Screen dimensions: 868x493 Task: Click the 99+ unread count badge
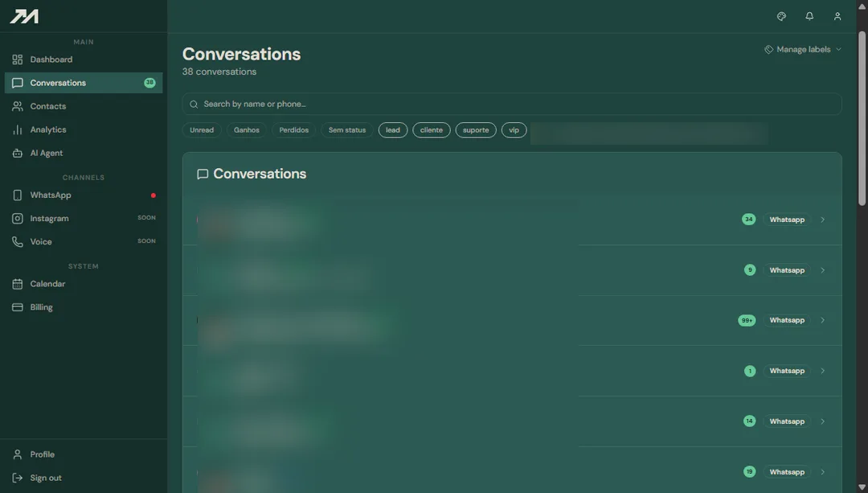point(747,320)
